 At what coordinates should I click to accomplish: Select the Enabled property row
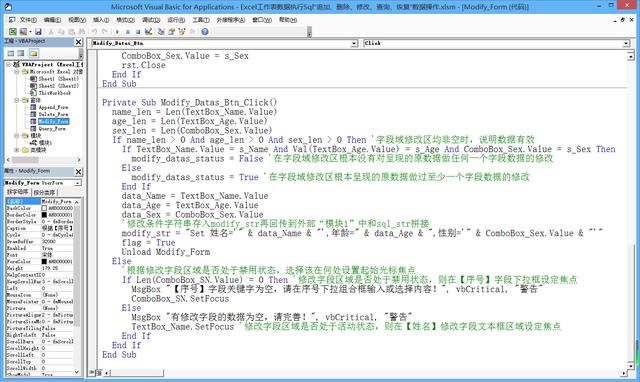tap(40, 248)
